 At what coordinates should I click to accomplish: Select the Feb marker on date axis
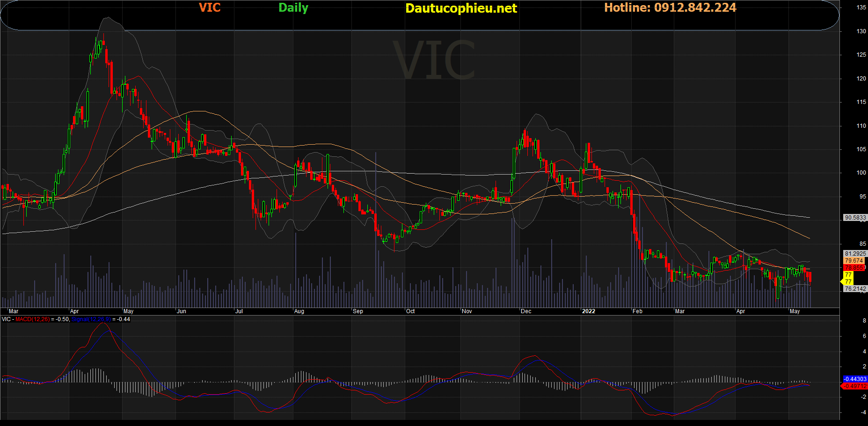pyautogui.click(x=637, y=311)
